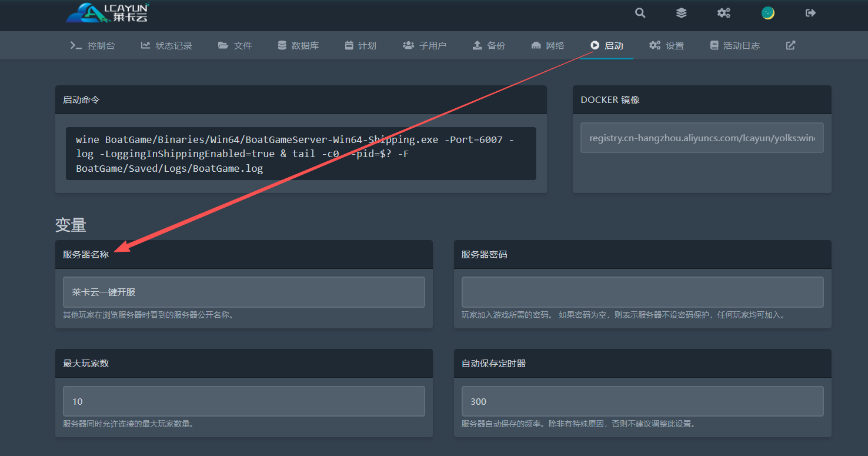
Task: Open the 文件 files tab
Action: pyautogui.click(x=235, y=45)
